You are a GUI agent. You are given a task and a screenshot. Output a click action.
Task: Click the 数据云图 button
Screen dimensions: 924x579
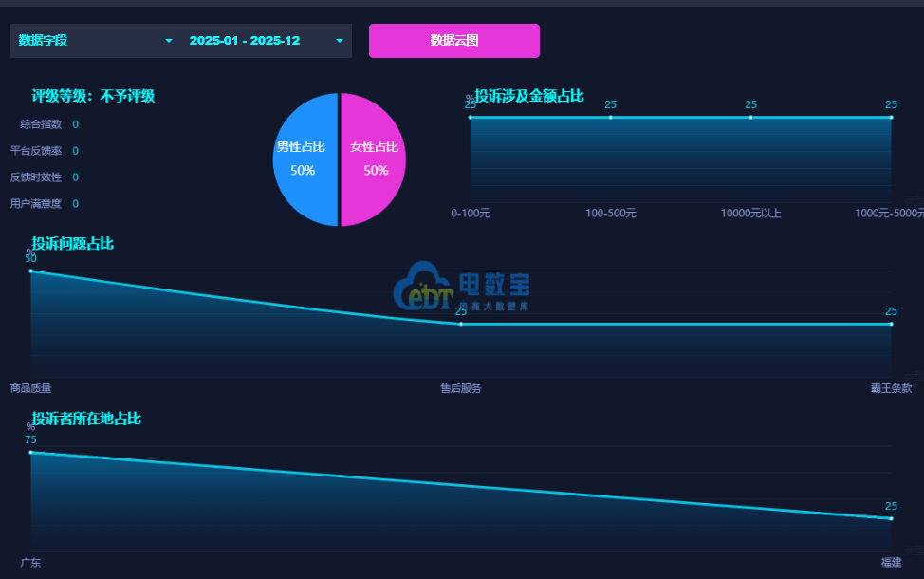coord(453,41)
